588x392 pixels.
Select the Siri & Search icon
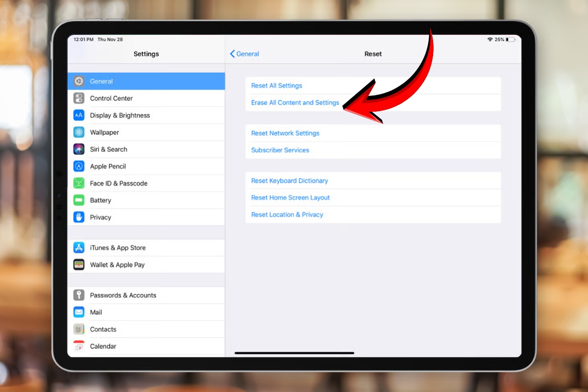(x=79, y=149)
